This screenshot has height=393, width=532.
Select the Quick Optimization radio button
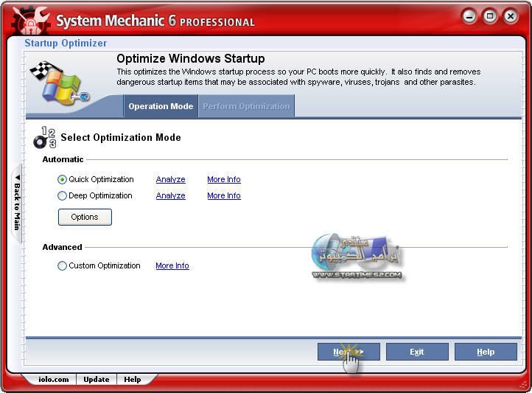tap(62, 179)
